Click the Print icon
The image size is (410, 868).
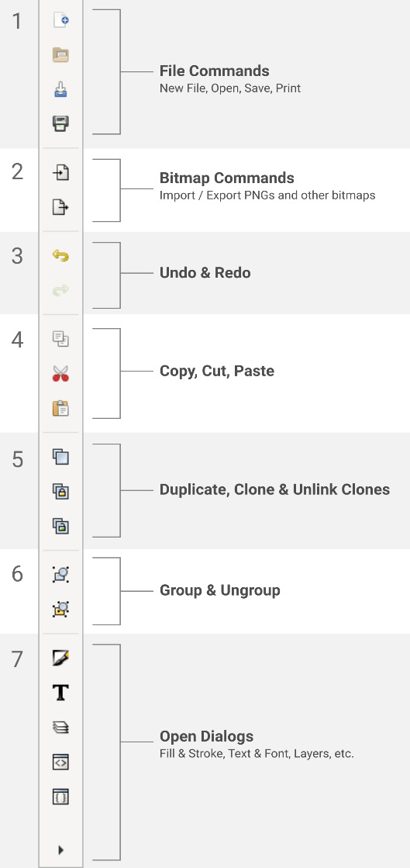[x=61, y=123]
